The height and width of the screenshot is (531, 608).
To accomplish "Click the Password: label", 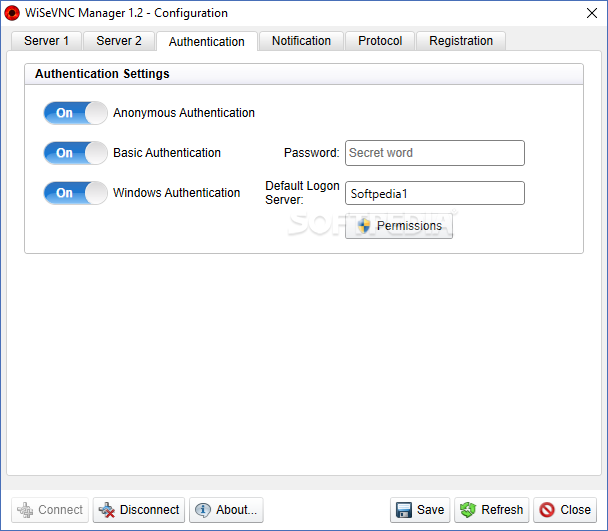I will coord(311,153).
